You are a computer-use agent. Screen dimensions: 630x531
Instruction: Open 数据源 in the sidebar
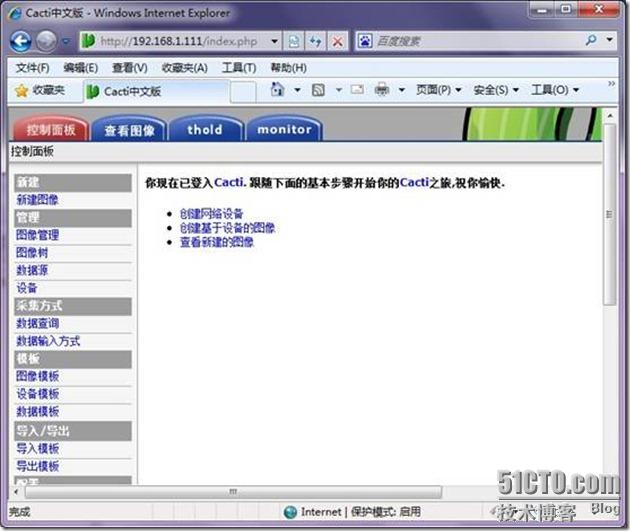click(x=32, y=270)
